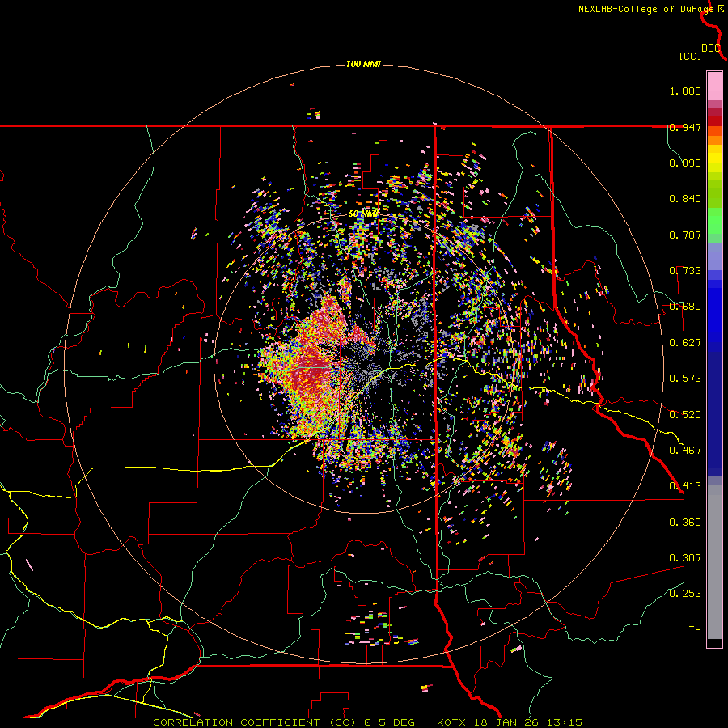Viewport: 728px width, 728px height.
Task: Select the 0.627 scale value
Action: [685, 343]
